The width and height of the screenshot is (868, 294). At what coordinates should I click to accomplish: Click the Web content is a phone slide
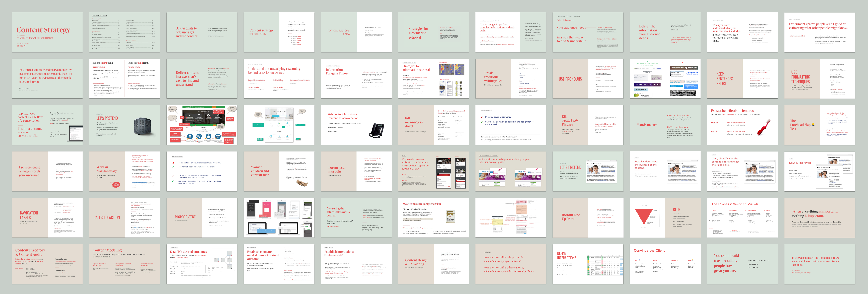click(x=356, y=125)
